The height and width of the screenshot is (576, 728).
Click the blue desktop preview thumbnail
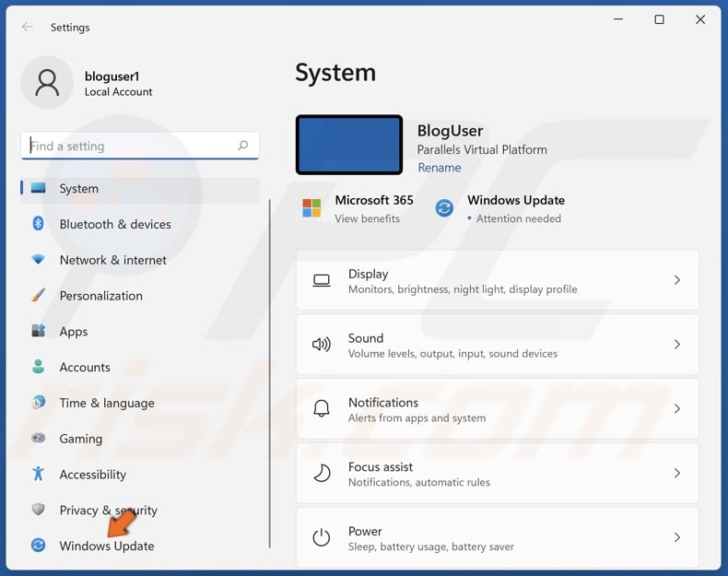tap(349, 145)
